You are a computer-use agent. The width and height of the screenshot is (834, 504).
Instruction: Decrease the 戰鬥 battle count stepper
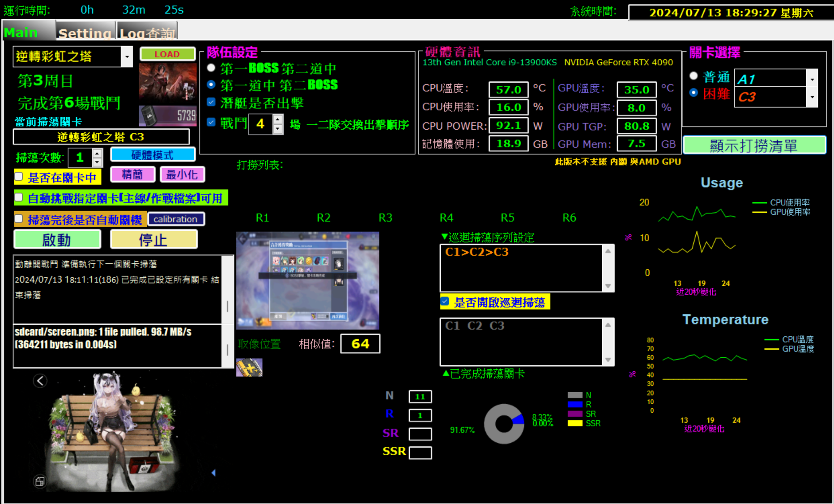tap(278, 129)
